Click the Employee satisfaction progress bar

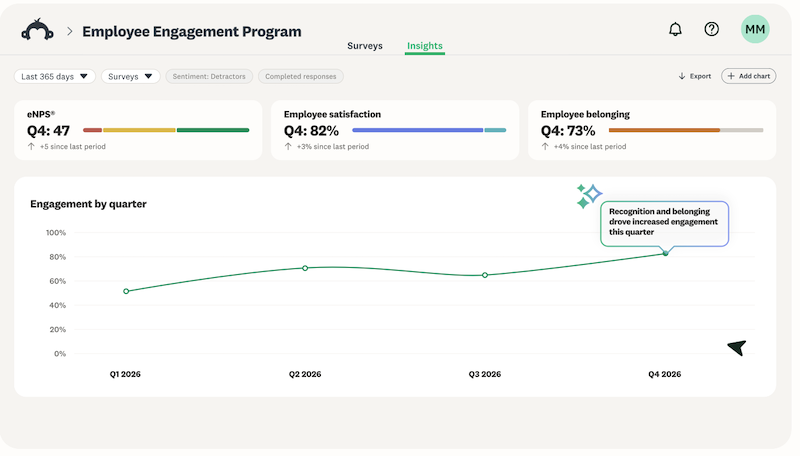(x=429, y=130)
